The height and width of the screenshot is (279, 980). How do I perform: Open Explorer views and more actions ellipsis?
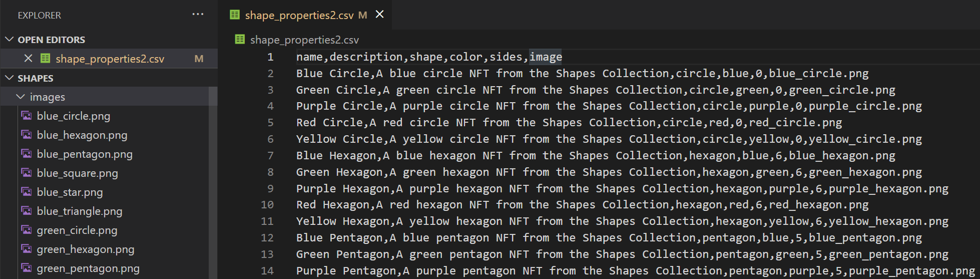(x=198, y=15)
